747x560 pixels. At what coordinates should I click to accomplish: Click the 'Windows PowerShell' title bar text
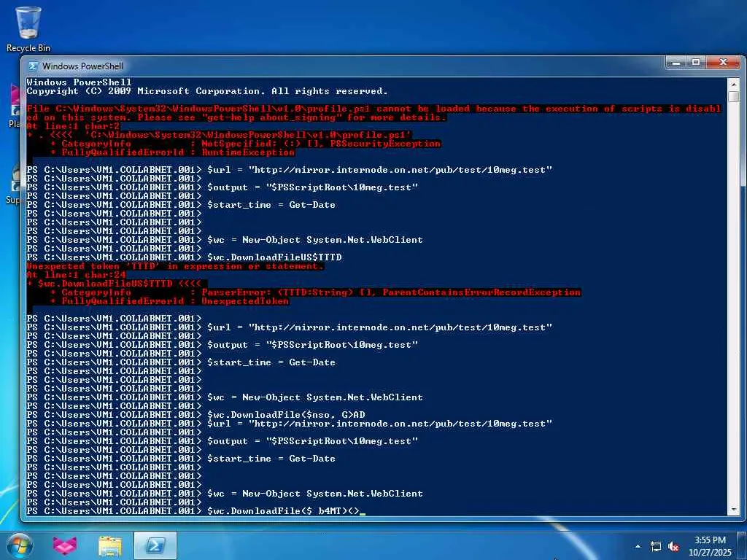[x=82, y=66]
